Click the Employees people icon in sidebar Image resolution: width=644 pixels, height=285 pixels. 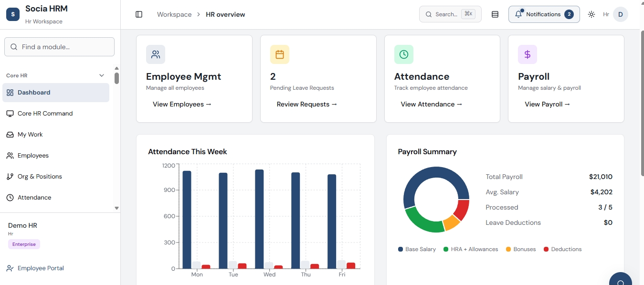10,156
